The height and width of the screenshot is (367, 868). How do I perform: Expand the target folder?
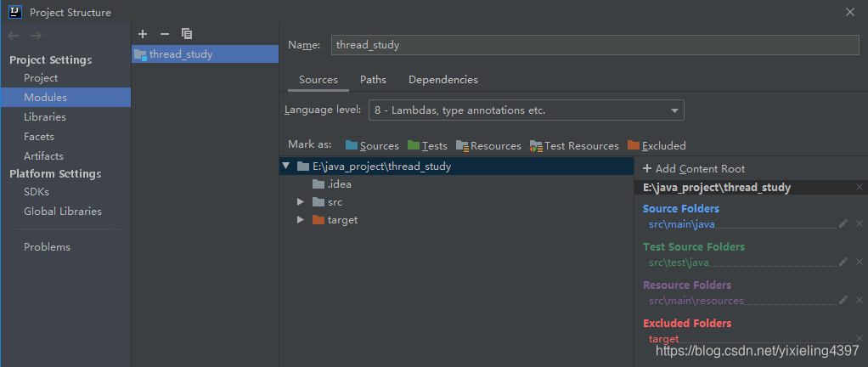tap(301, 220)
